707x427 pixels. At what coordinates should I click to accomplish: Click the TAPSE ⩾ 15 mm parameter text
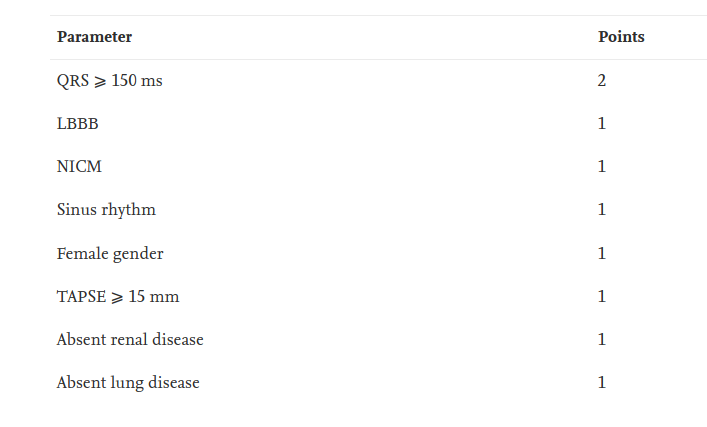click(118, 297)
